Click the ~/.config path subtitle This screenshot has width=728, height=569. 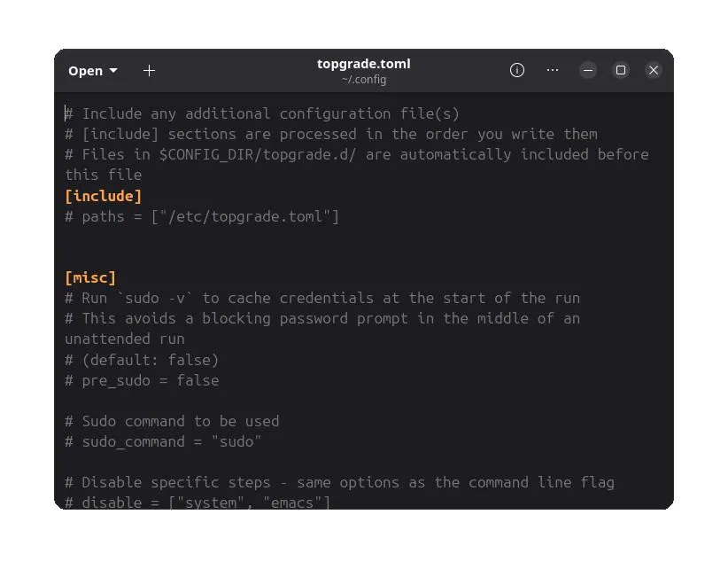pyautogui.click(x=363, y=80)
